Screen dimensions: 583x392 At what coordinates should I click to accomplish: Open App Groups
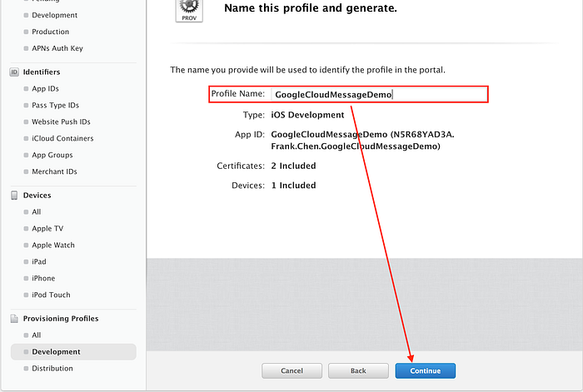point(52,155)
